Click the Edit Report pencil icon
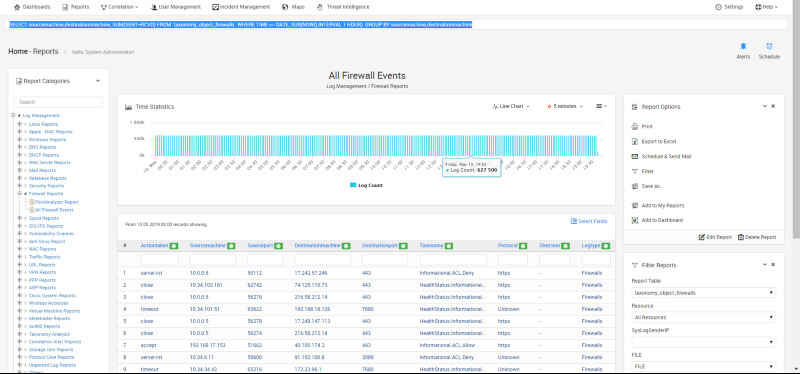The image size is (800, 374). (702, 237)
